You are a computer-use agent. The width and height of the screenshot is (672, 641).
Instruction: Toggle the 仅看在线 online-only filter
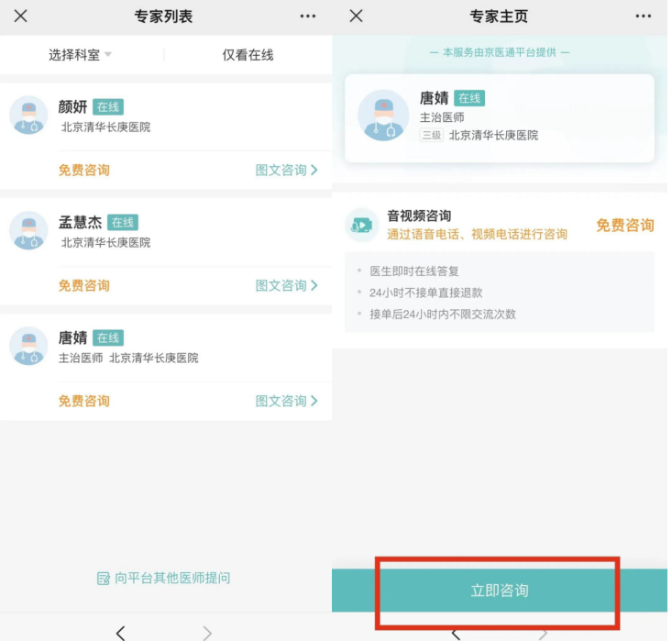pyautogui.click(x=248, y=55)
